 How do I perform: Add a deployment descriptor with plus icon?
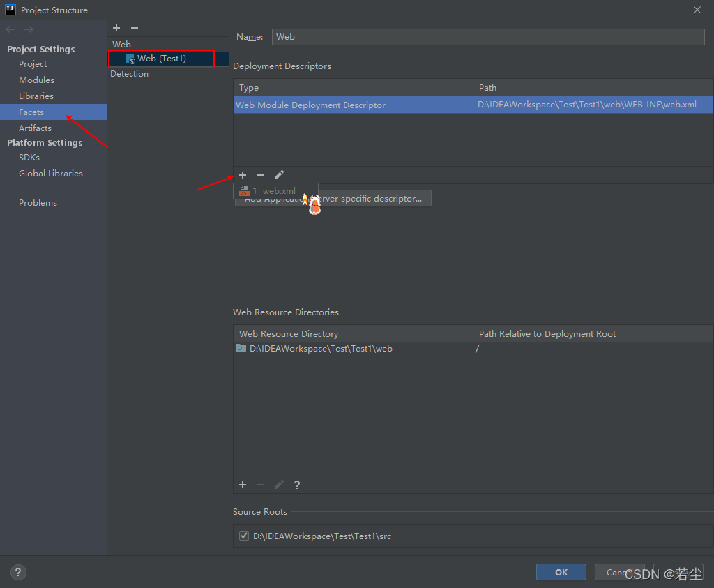(243, 175)
